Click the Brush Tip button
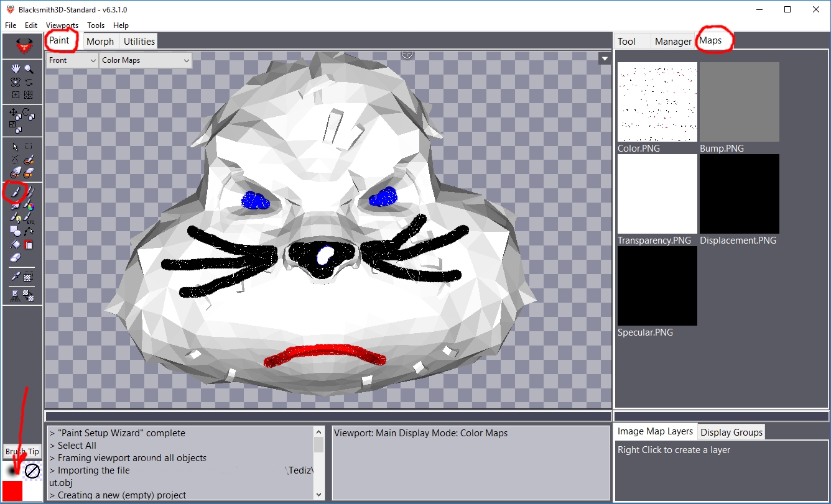Viewport: 831px width, 504px height. point(22,452)
